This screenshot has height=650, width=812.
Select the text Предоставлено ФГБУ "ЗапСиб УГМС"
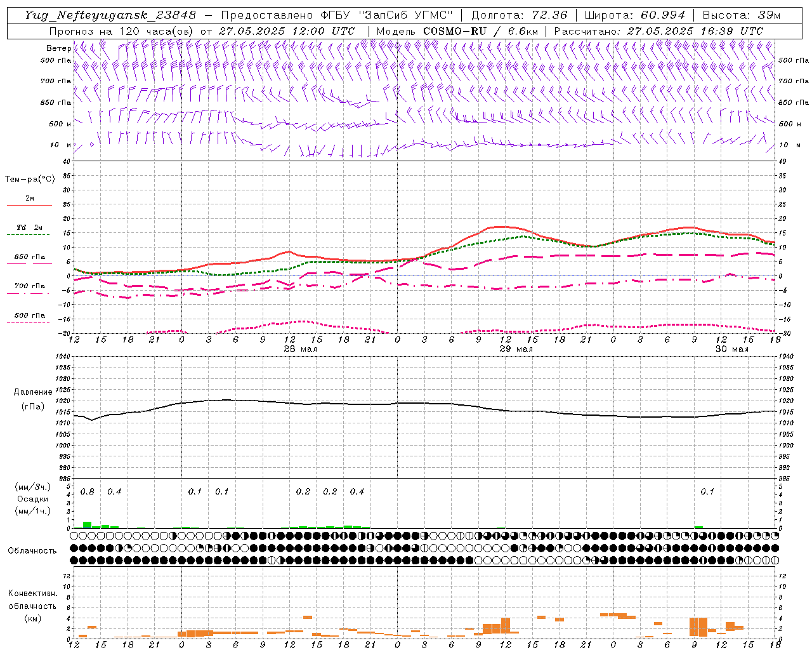click(x=337, y=15)
